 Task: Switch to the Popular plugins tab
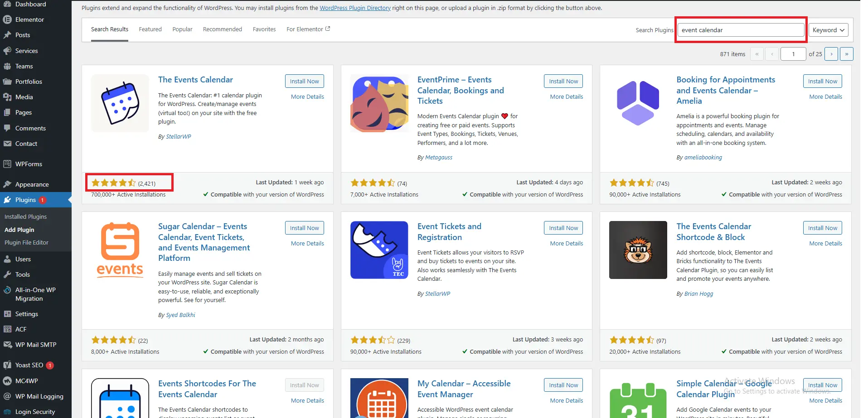tap(182, 29)
